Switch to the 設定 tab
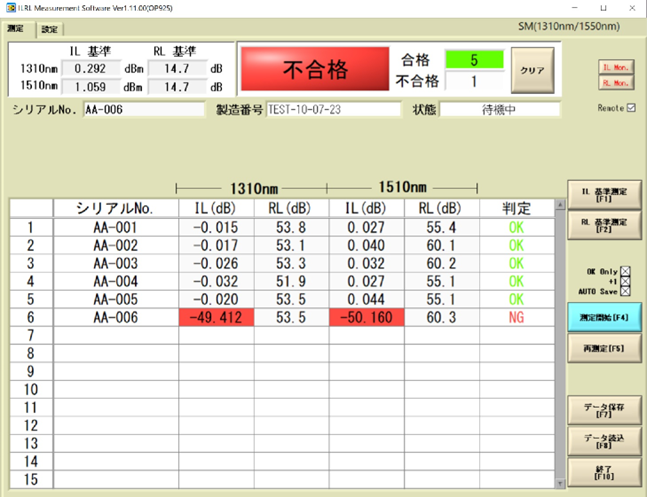This screenshot has width=647, height=497. pyautogui.click(x=50, y=29)
